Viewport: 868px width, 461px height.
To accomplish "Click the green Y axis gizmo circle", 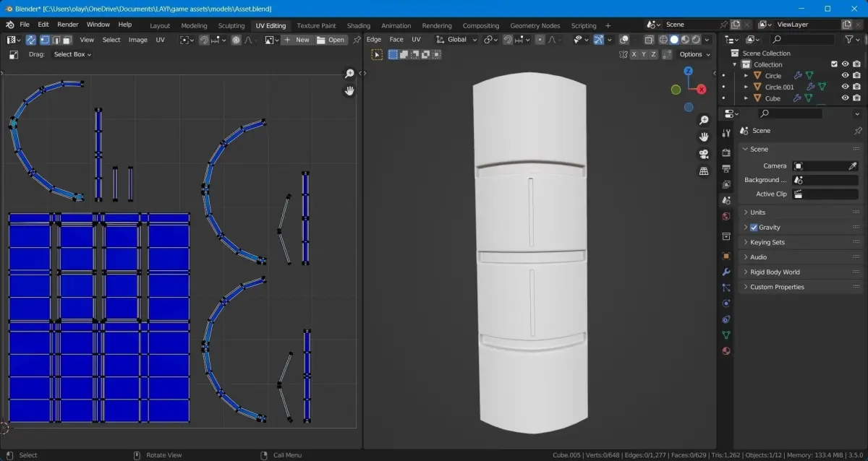I will click(x=676, y=90).
